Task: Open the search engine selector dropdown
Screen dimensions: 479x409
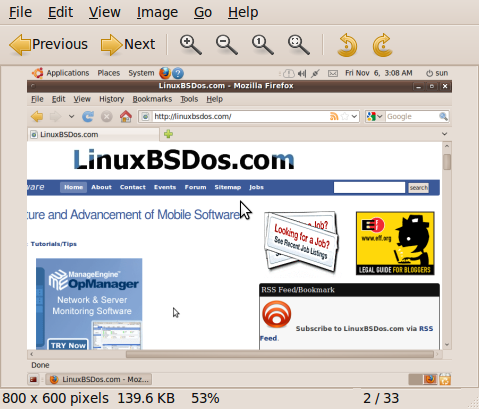Action: click(375, 116)
